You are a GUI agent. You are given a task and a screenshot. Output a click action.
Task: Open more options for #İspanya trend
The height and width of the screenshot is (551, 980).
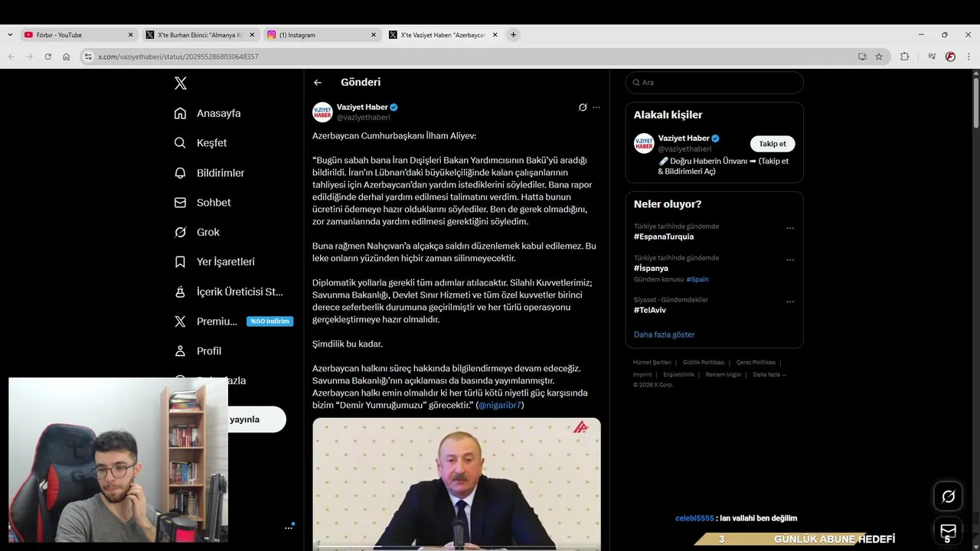(790, 259)
